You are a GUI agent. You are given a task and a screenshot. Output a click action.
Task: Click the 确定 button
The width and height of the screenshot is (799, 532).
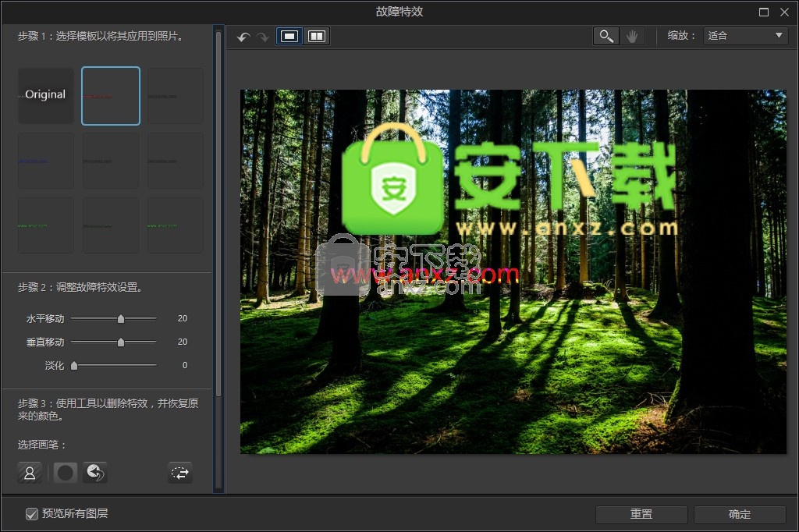(740, 514)
